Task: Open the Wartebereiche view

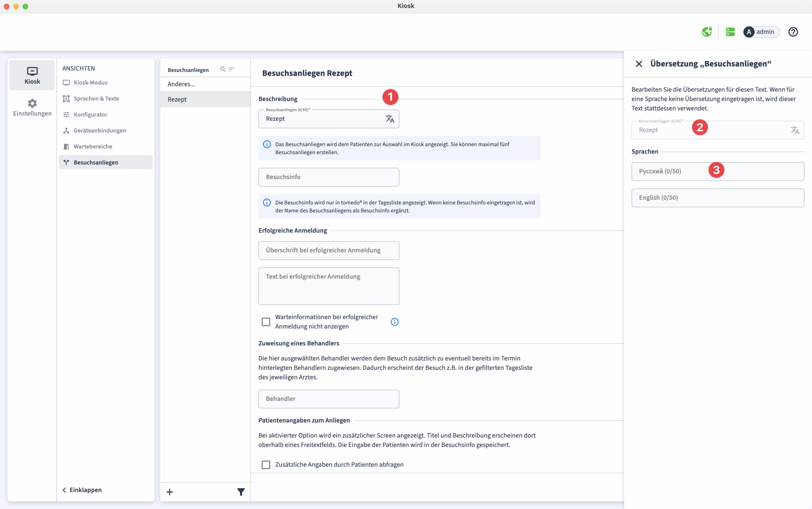Action: (x=93, y=146)
